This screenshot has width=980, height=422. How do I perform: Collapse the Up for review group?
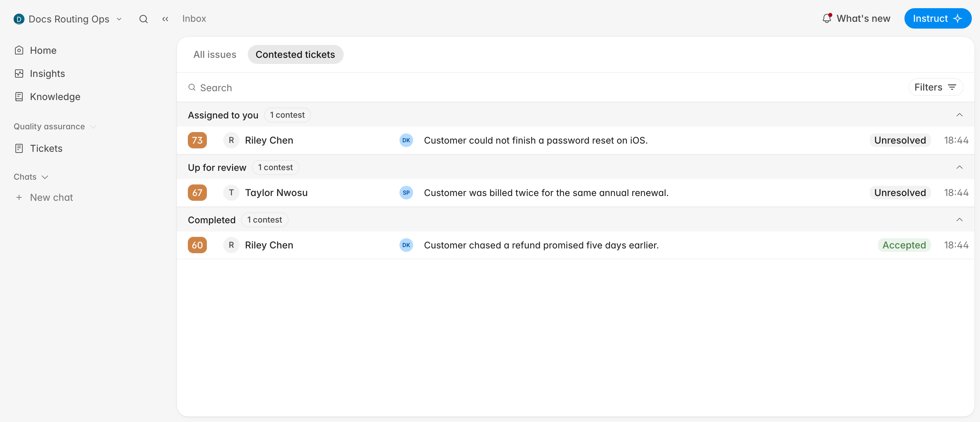(960, 167)
